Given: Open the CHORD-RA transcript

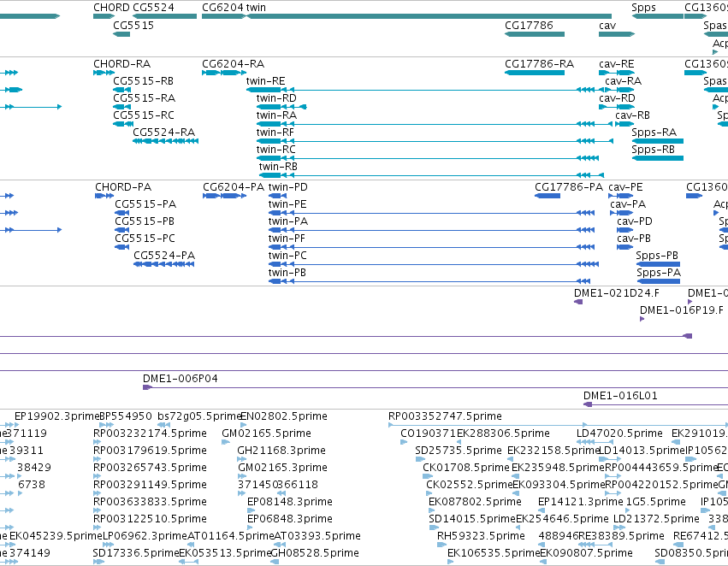Looking at the screenshot, I should pyautogui.click(x=122, y=64).
